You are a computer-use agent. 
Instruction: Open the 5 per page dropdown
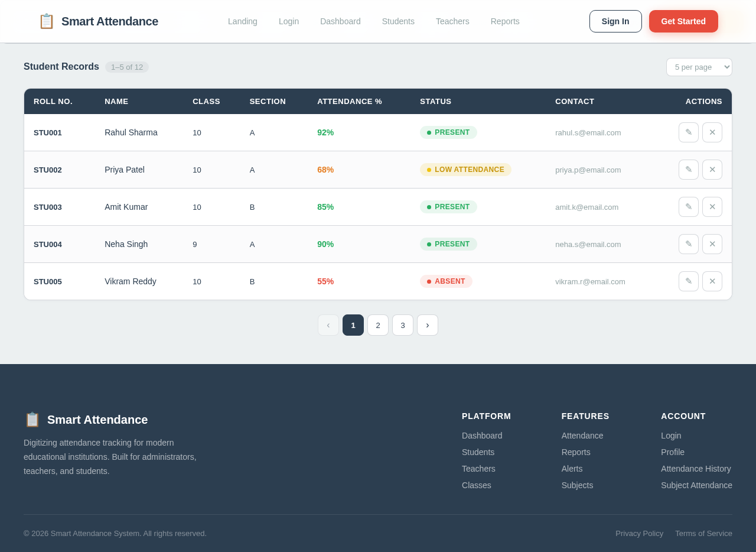pyautogui.click(x=699, y=67)
